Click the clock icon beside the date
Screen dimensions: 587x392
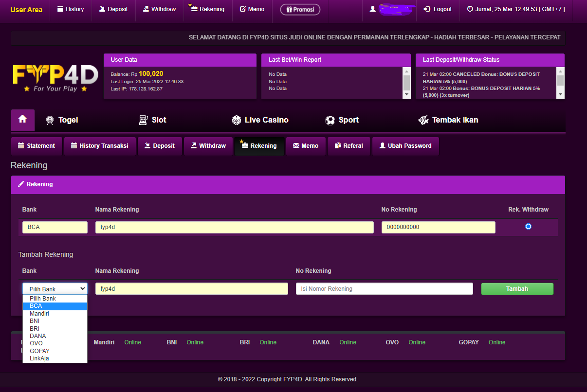click(470, 9)
